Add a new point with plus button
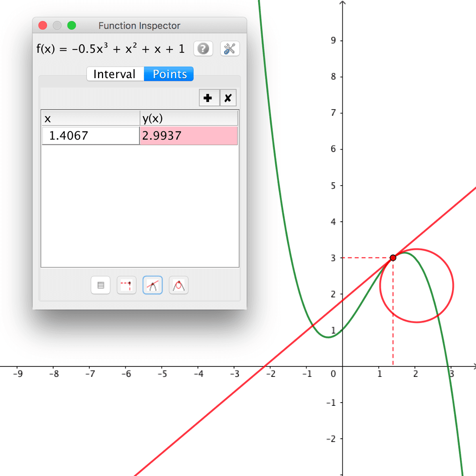 click(209, 98)
